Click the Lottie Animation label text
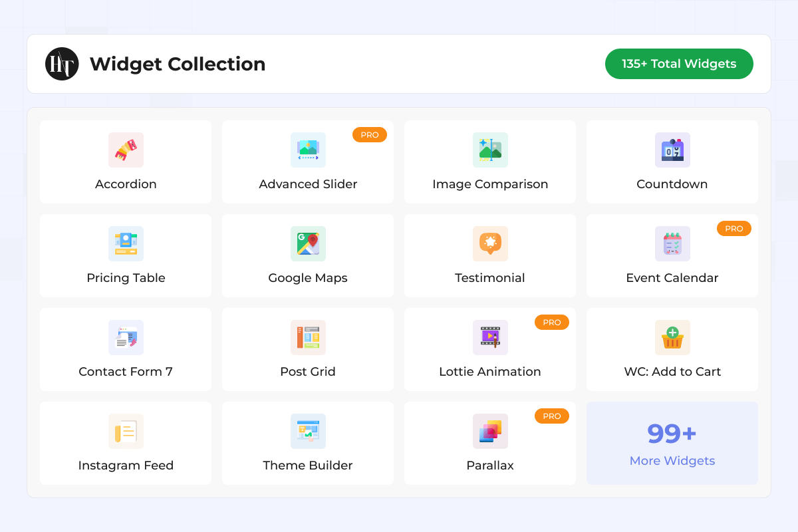798x532 pixels. pyautogui.click(x=490, y=372)
